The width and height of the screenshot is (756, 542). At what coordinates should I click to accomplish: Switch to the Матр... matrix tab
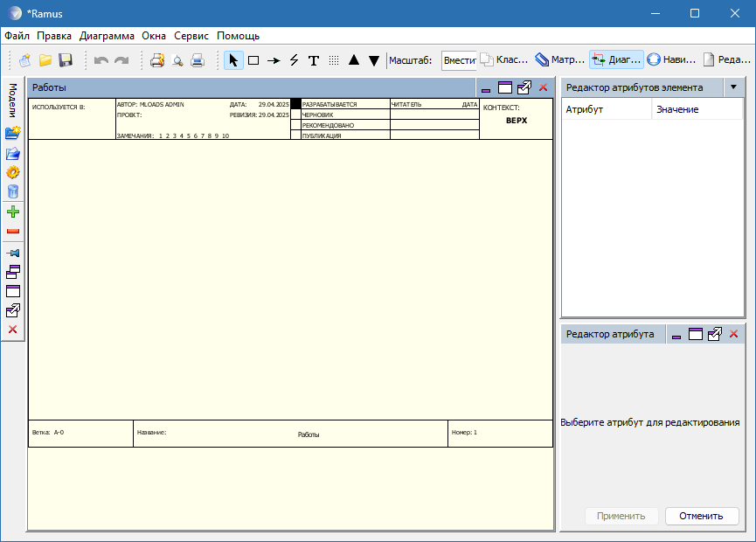559,59
